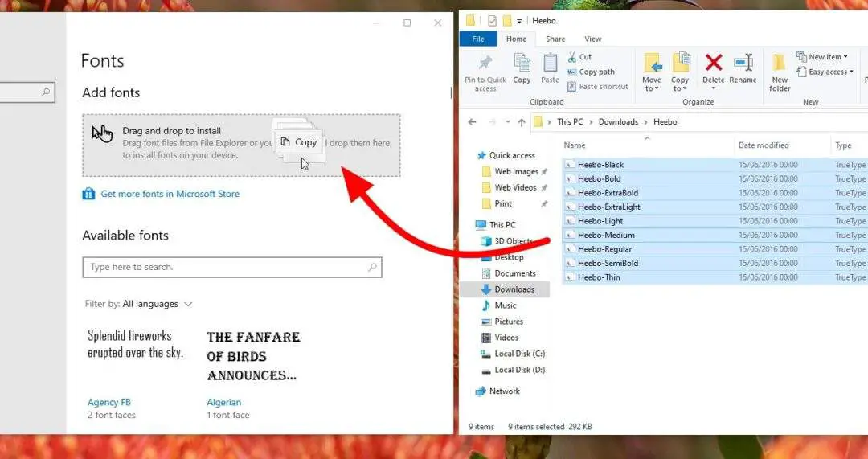Select the Heebo-Thin font file
This screenshot has height=459, width=868.
click(599, 277)
